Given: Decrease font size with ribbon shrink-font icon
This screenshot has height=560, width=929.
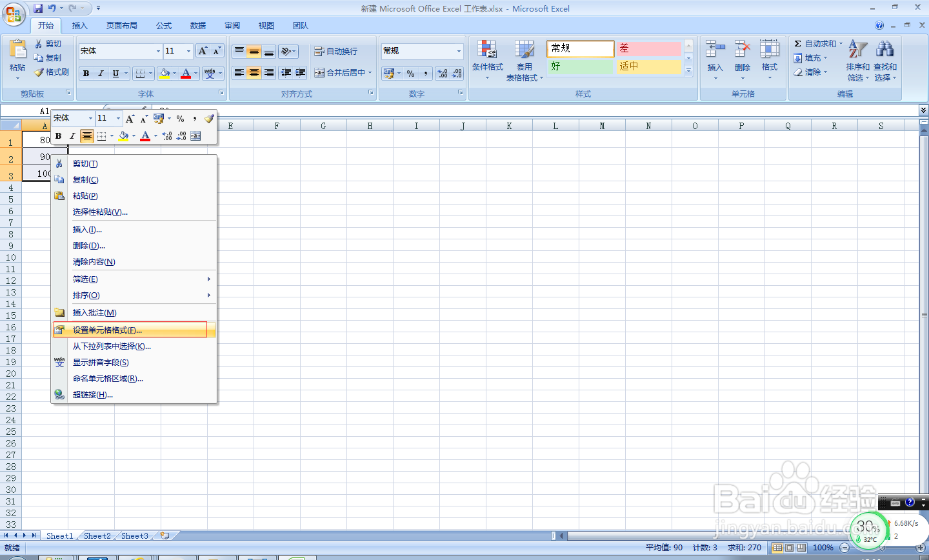Looking at the screenshot, I should [x=217, y=51].
